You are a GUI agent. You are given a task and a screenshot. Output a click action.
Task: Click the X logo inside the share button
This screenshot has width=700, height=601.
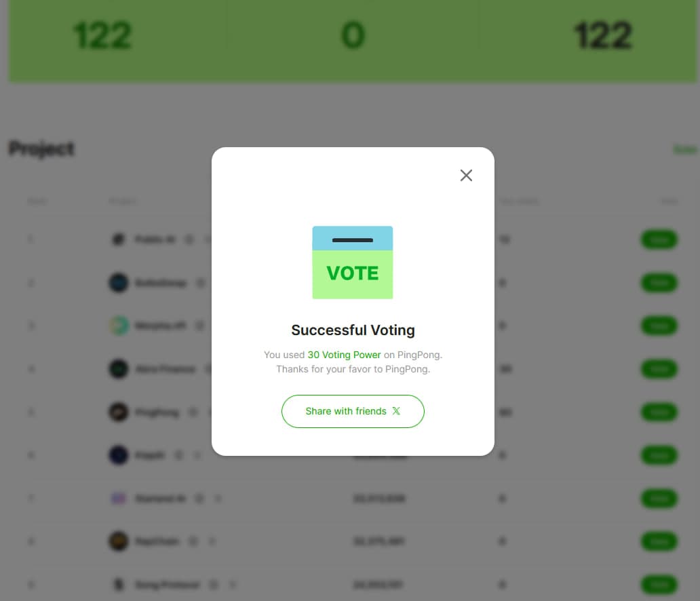[x=396, y=411]
